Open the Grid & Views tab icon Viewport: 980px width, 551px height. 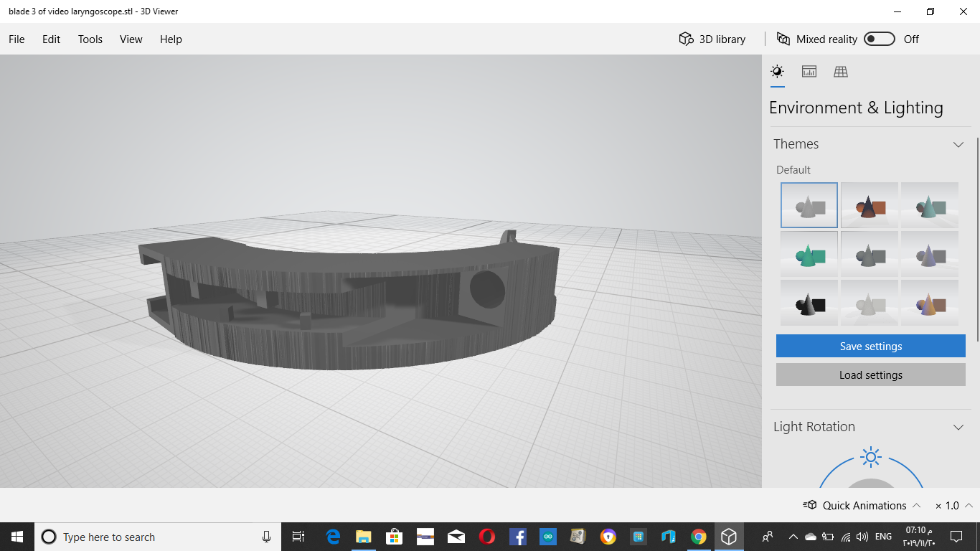coord(841,71)
